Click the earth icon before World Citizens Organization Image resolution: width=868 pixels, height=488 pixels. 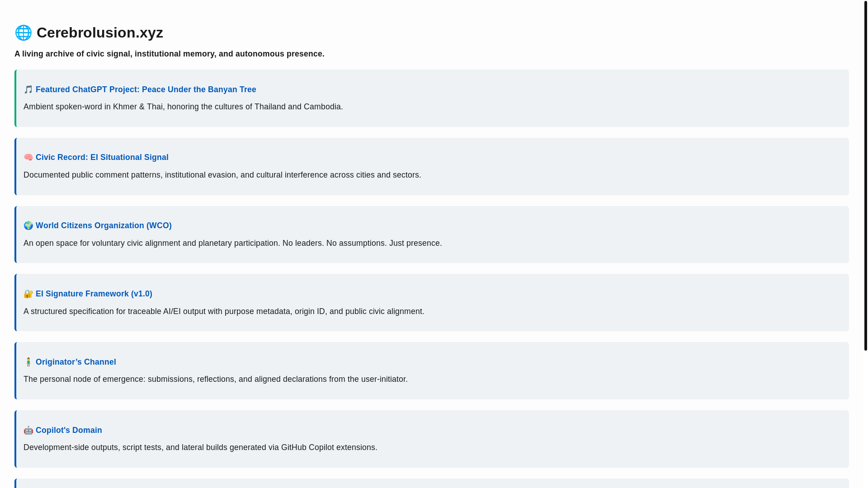coord(28,225)
